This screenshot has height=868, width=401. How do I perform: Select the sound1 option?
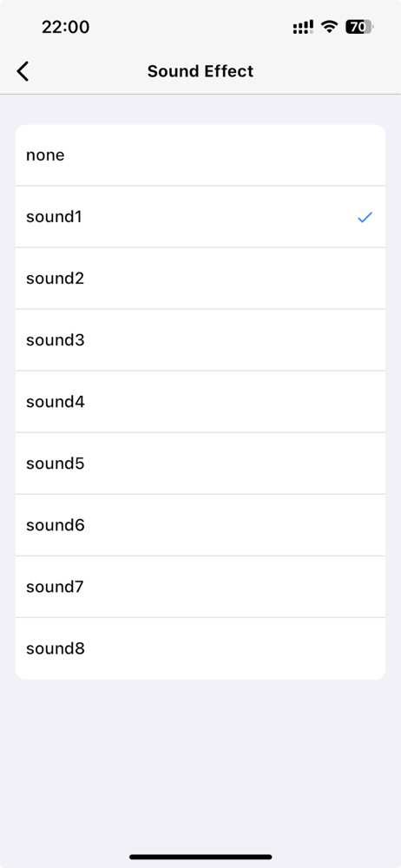(x=200, y=217)
